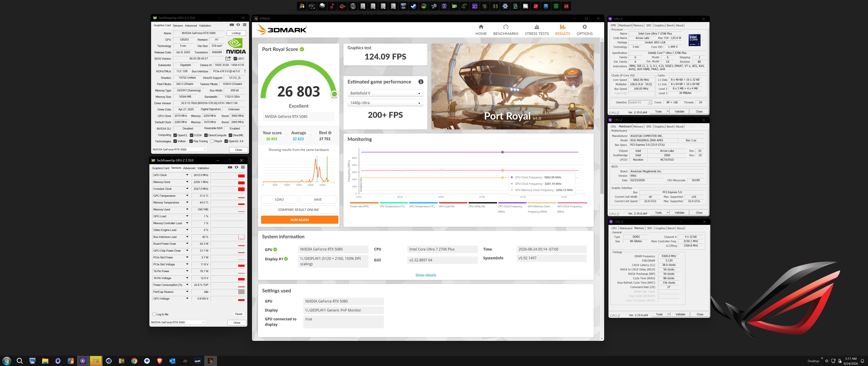The height and width of the screenshot is (366, 868).
Task: Open 3DMark Stress Tests section
Action: [536, 30]
